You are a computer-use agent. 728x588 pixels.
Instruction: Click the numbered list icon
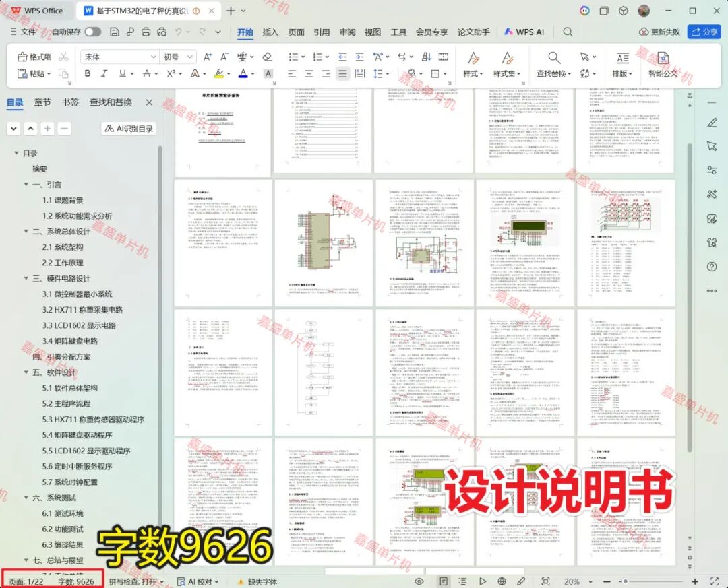(x=317, y=57)
